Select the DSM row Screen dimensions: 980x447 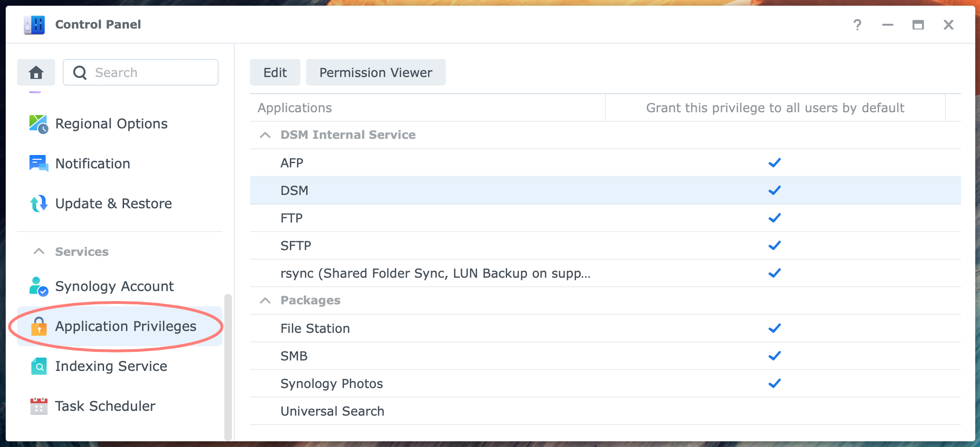point(605,190)
